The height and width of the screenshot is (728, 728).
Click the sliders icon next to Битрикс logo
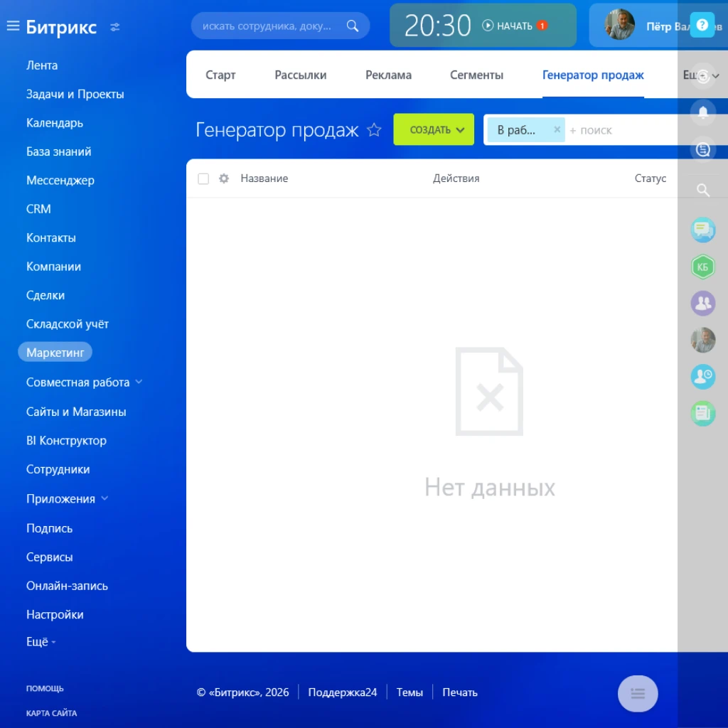click(x=115, y=27)
